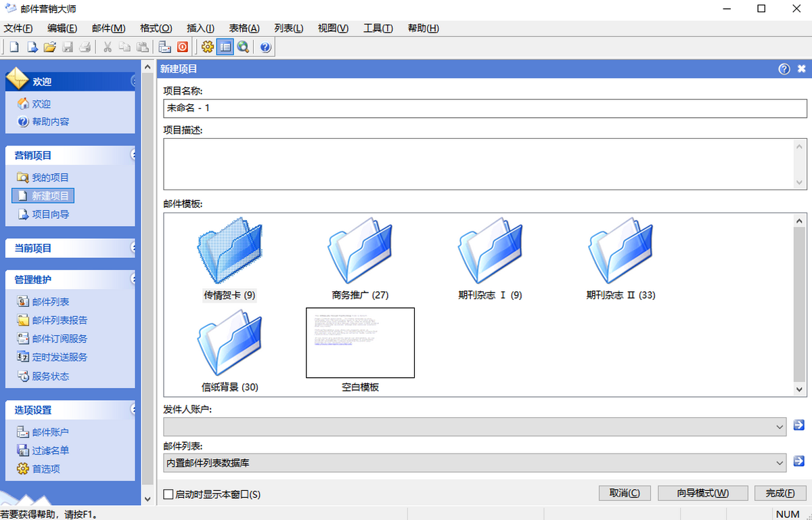812x520 pixels.
Task: Click the new blank document toolbar icon
Action: [x=14, y=47]
